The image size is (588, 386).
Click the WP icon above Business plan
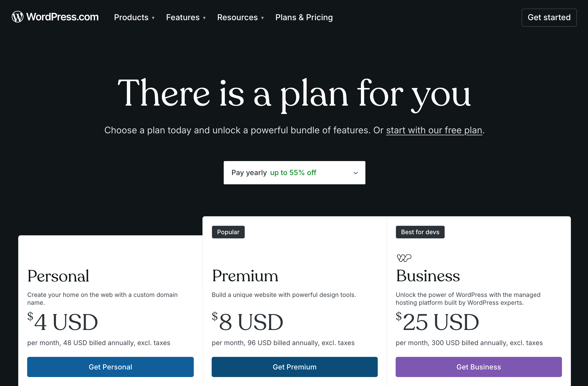403,258
